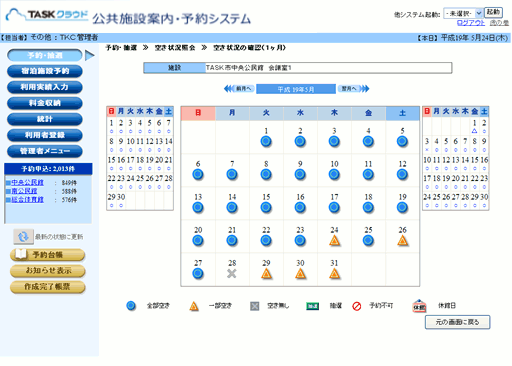The height and width of the screenshot is (366, 512).
Task: Open the triangle icon under May 31
Action: 334,273
